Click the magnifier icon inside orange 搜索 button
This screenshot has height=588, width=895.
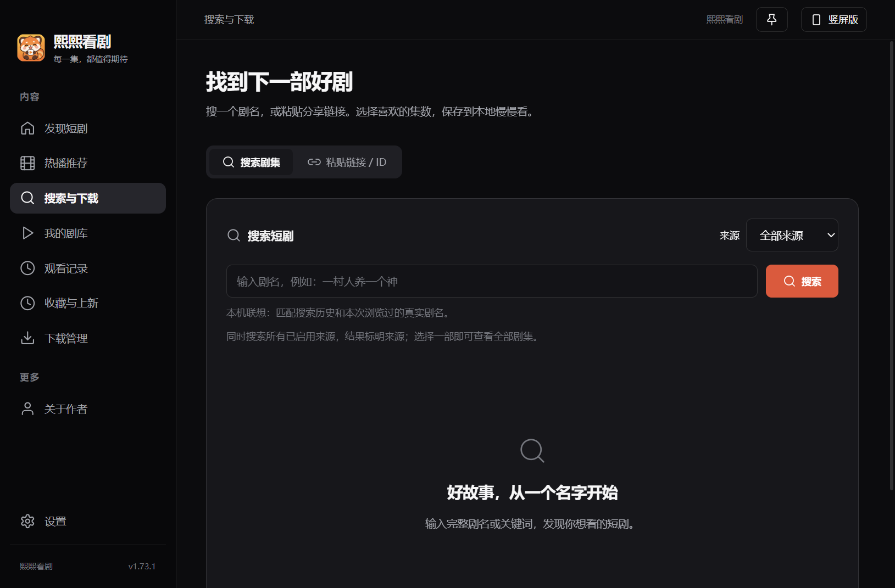[790, 281]
